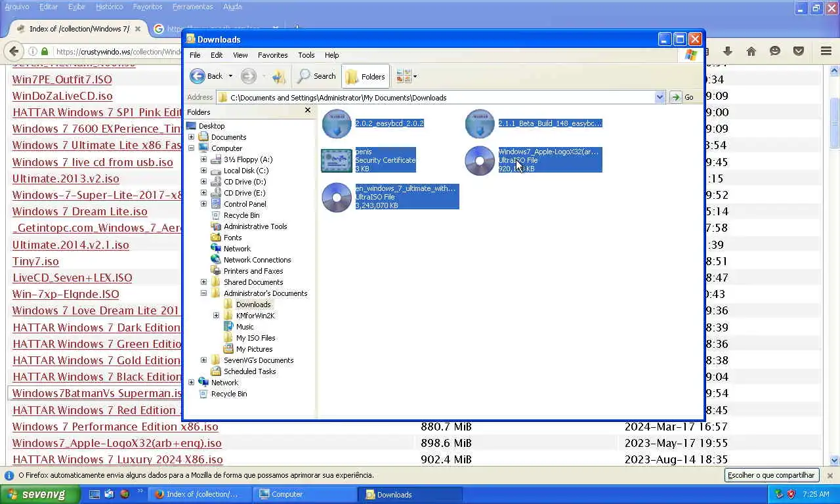Expand the KMforWin2K folder node

216,316
